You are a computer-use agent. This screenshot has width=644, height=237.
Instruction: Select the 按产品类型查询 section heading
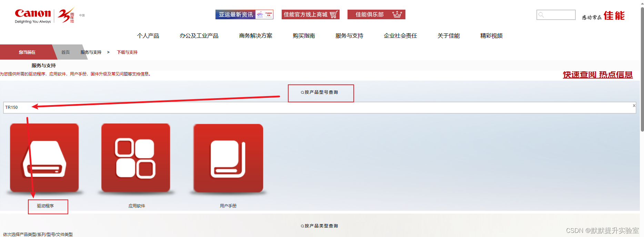tap(320, 226)
